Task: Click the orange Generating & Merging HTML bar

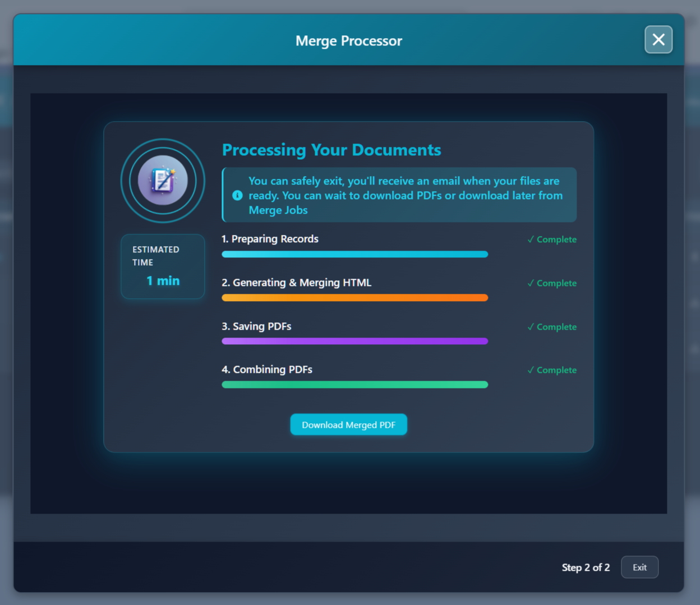Action: coord(354,298)
